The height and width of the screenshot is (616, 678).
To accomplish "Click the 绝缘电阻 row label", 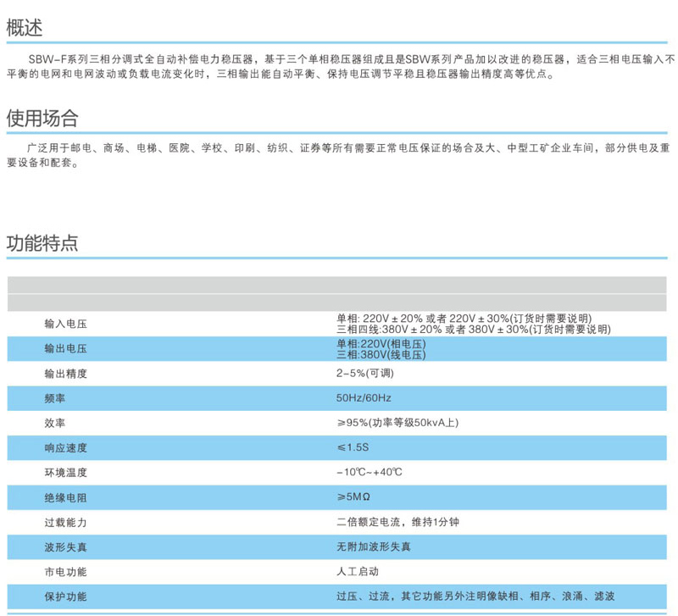I will click(66, 497).
